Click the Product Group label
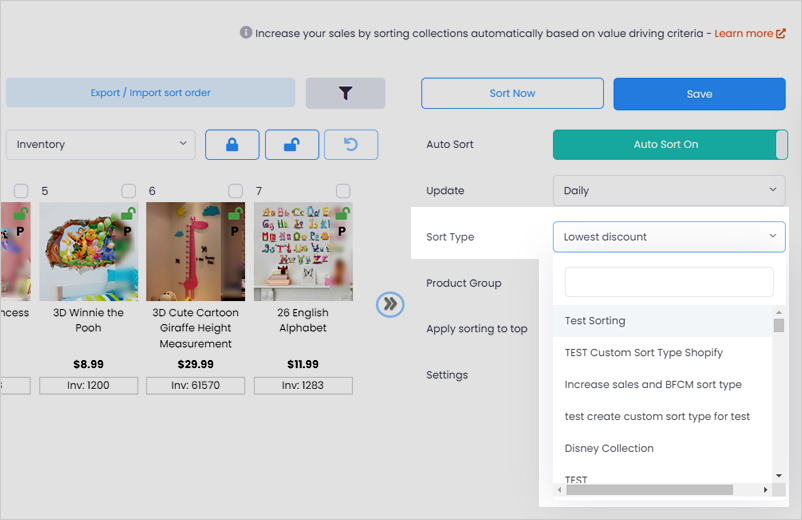The image size is (802, 520). pyautogui.click(x=463, y=283)
